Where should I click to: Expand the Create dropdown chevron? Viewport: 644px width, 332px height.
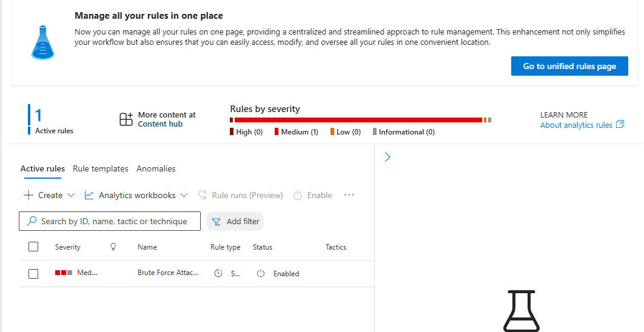tap(71, 195)
